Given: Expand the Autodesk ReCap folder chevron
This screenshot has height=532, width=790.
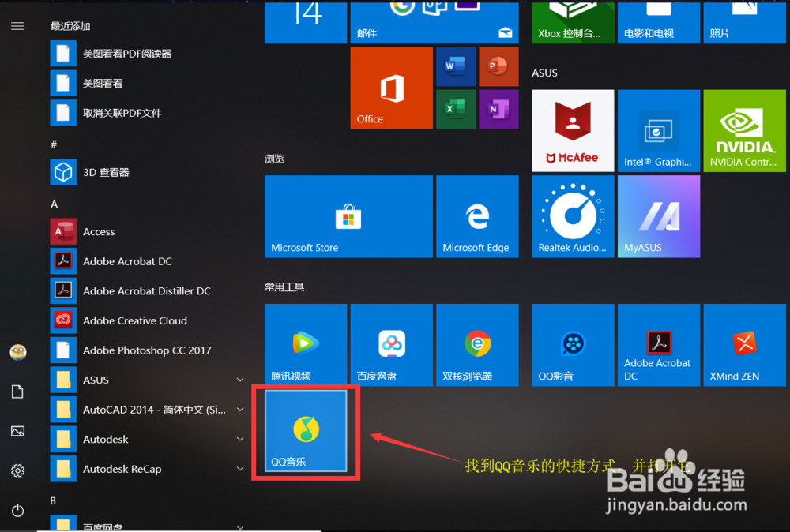Looking at the screenshot, I should 240,469.
